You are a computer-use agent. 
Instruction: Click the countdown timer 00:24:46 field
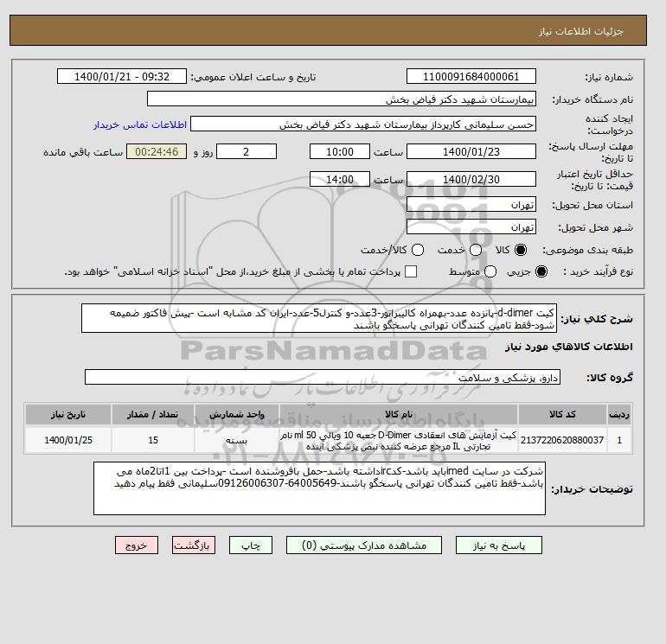157,151
